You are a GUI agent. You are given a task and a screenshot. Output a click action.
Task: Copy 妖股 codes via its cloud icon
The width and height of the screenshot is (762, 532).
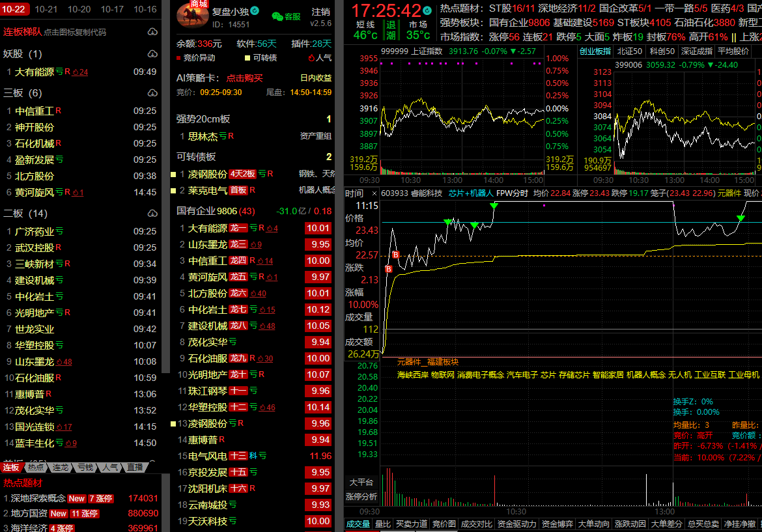(152, 54)
